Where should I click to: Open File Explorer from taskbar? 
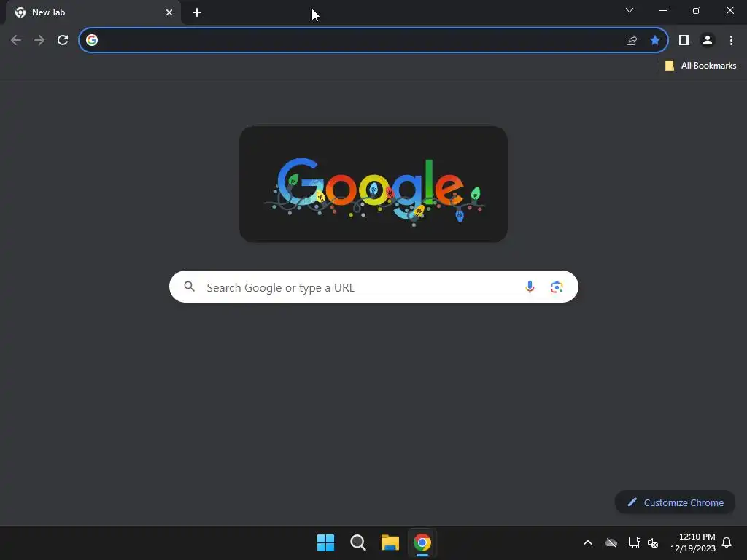point(390,542)
